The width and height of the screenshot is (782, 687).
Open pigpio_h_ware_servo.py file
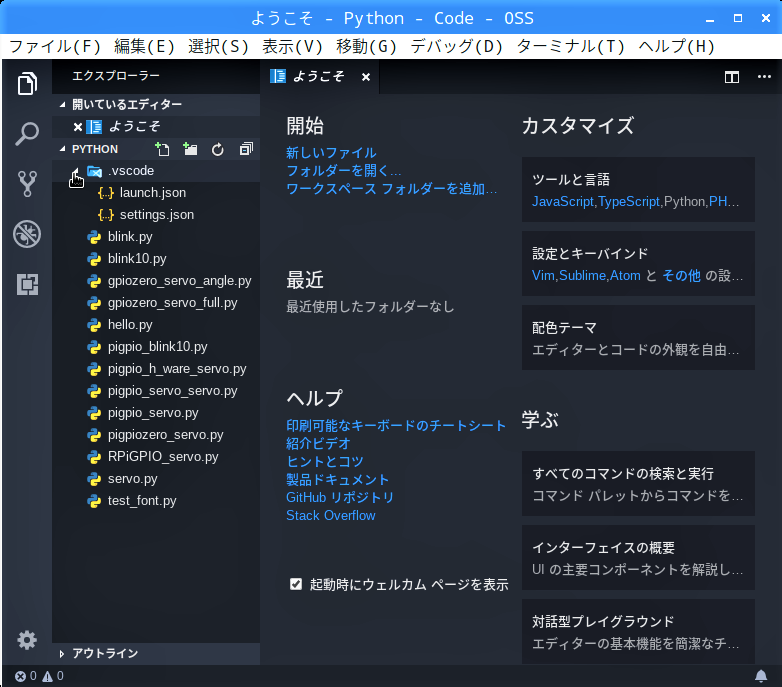coord(156,369)
